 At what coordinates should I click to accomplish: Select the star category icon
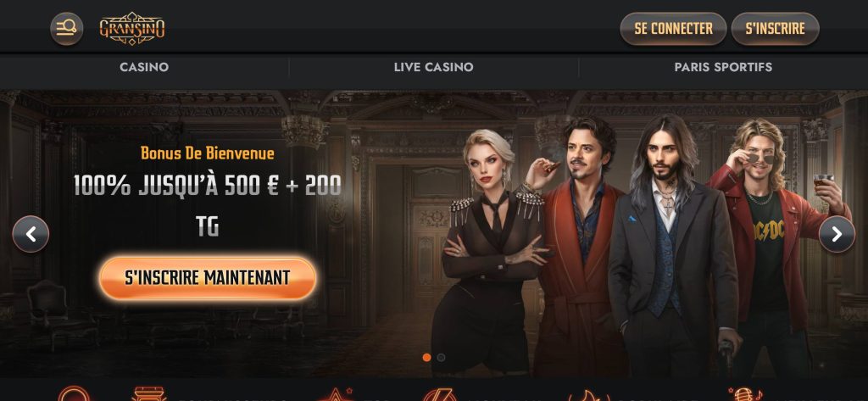point(335,394)
